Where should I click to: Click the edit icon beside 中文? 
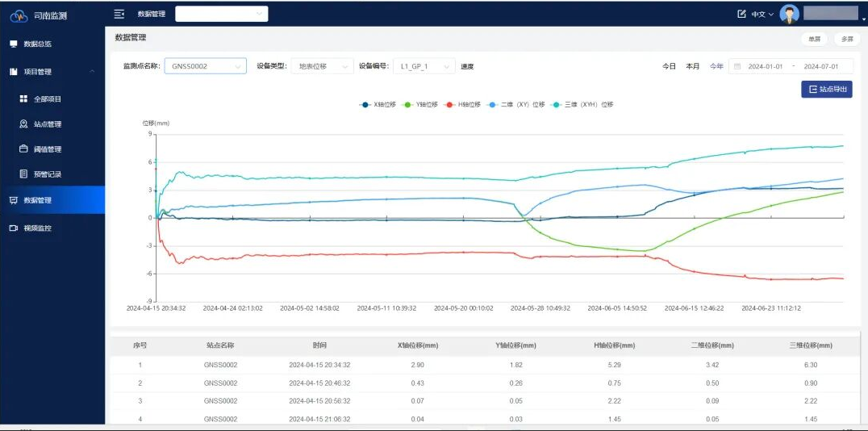pyautogui.click(x=741, y=14)
